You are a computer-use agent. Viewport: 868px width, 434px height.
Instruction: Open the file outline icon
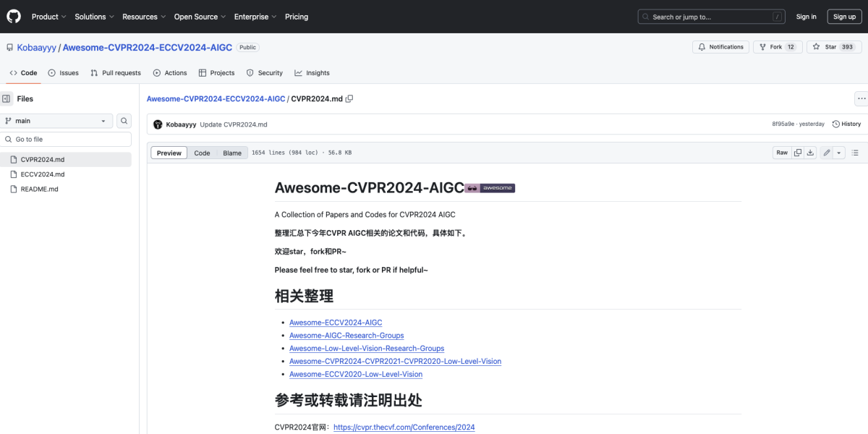tap(856, 152)
